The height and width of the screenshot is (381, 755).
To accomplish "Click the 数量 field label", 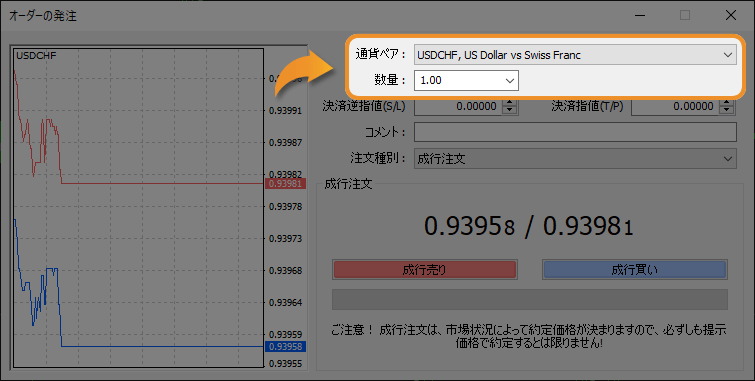I will click(390, 80).
